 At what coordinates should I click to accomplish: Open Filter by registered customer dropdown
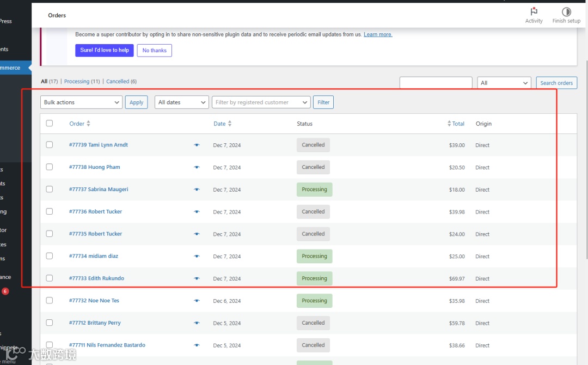click(x=261, y=102)
